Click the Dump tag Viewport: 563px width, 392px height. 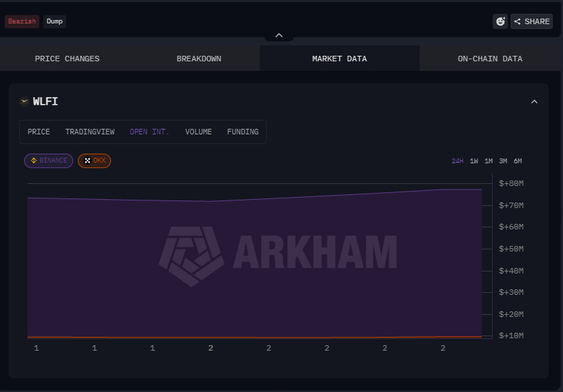point(54,21)
